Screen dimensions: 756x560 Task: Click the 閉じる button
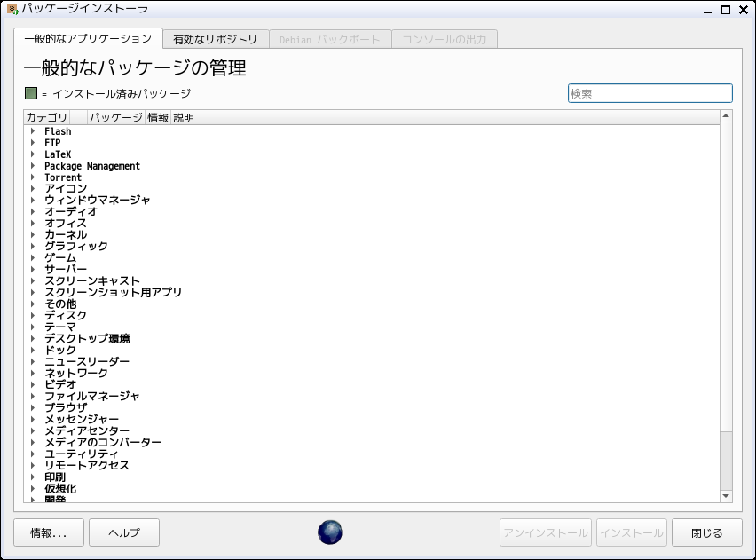(707, 532)
